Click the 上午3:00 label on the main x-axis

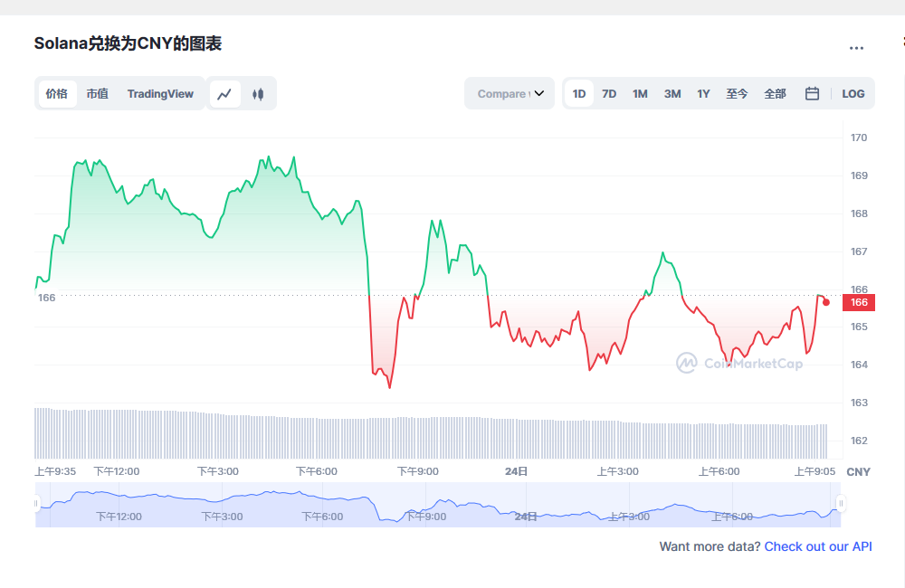click(x=617, y=471)
